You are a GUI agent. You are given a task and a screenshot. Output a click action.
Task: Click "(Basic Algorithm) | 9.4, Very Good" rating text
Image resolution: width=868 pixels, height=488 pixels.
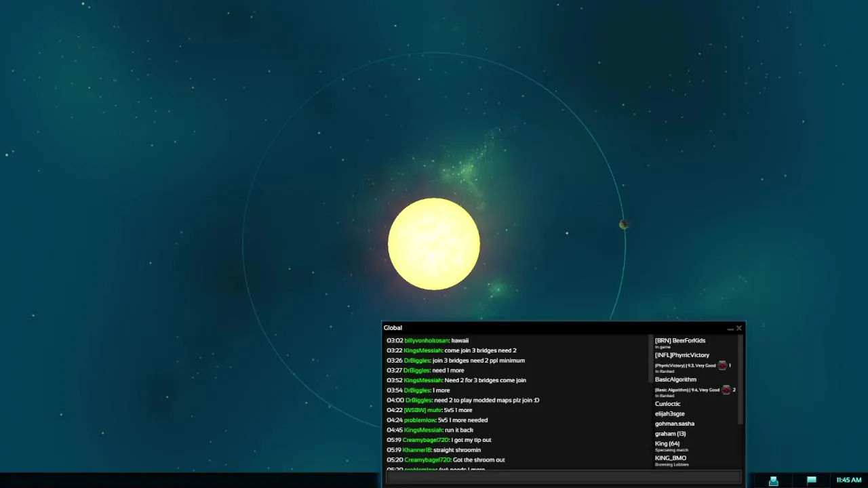[x=687, y=390]
